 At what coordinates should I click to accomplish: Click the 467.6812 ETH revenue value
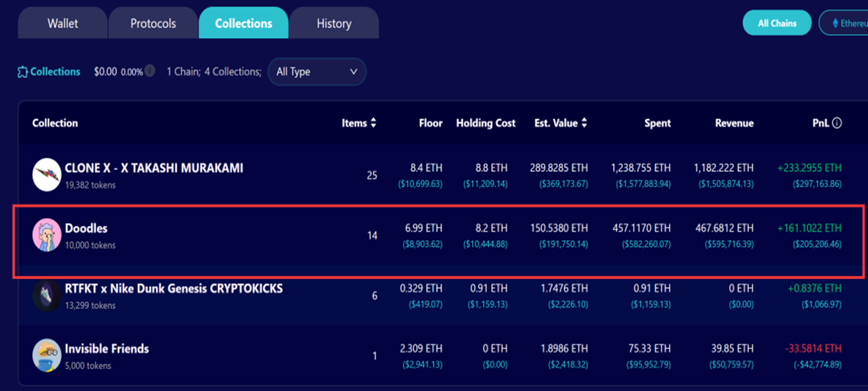coord(725,228)
